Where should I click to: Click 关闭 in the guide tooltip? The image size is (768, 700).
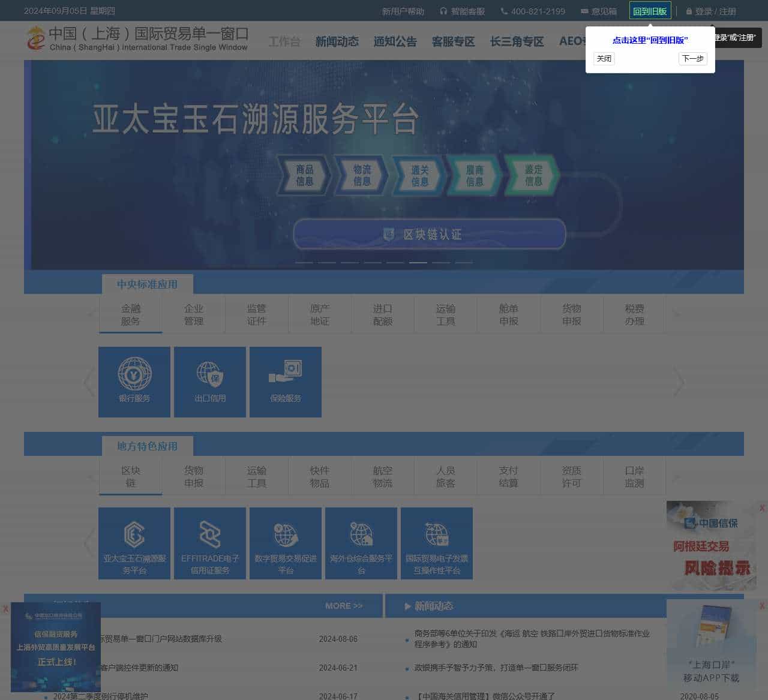tap(604, 58)
